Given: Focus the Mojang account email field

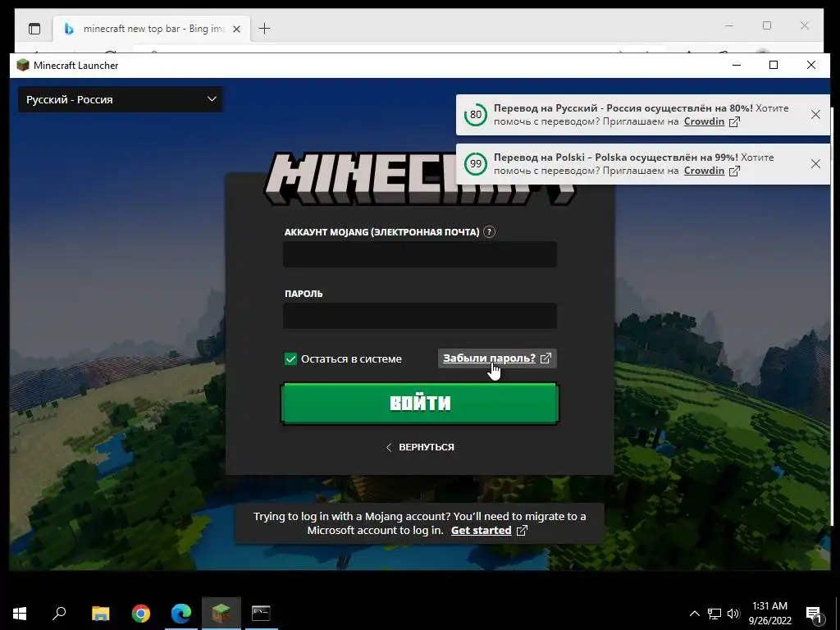Looking at the screenshot, I should (x=420, y=254).
